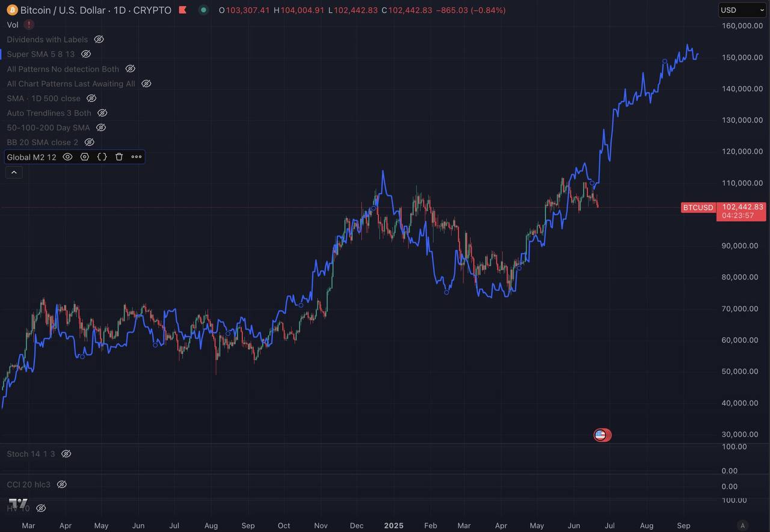Click the Auto Trendlines 3 Both text
The width and height of the screenshot is (770, 532).
[x=49, y=113]
